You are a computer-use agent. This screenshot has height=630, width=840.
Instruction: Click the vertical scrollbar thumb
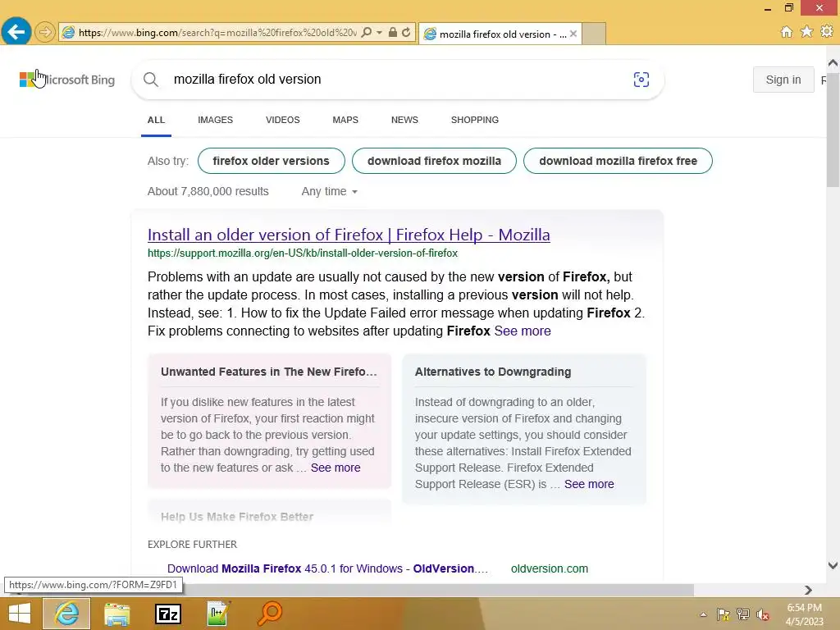833,129
